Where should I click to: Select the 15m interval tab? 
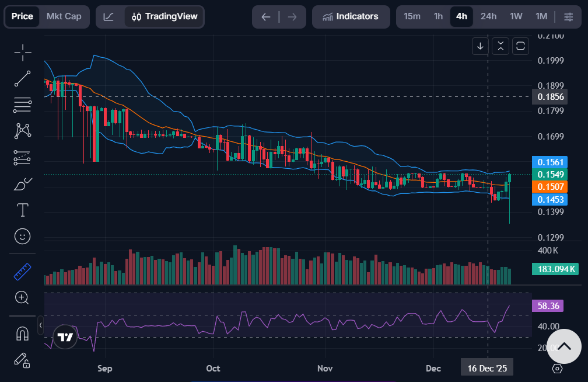click(413, 16)
